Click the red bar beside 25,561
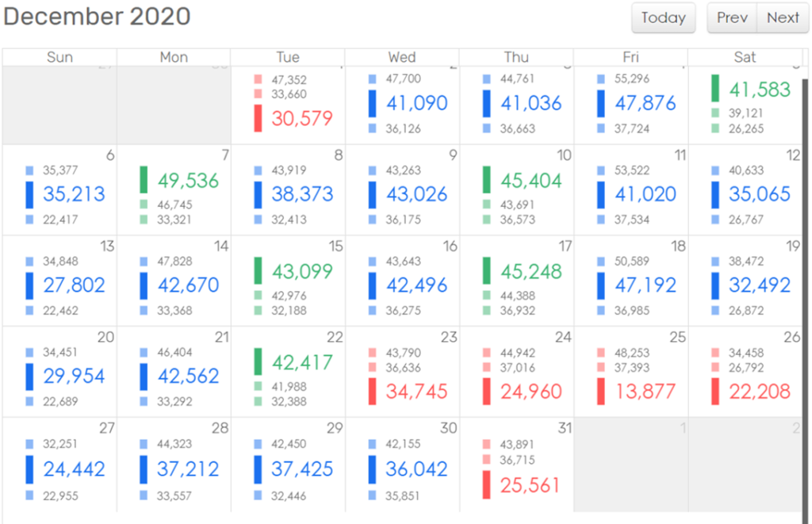The height and width of the screenshot is (524, 812). [x=486, y=484]
